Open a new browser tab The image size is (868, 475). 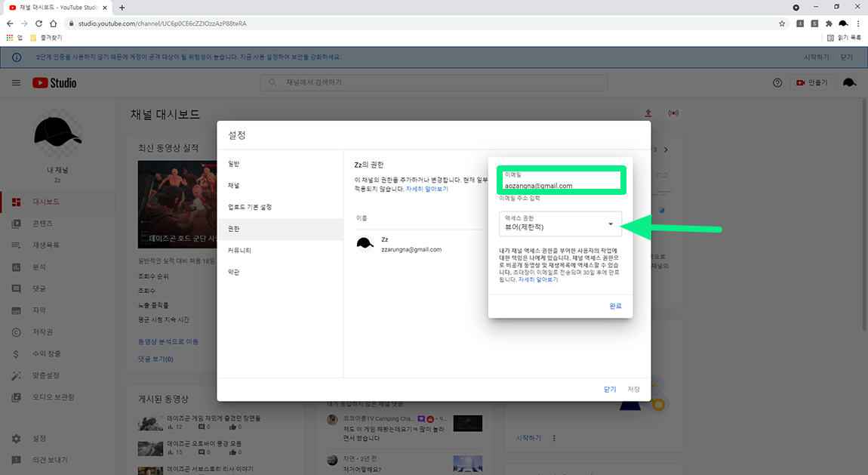122,8
